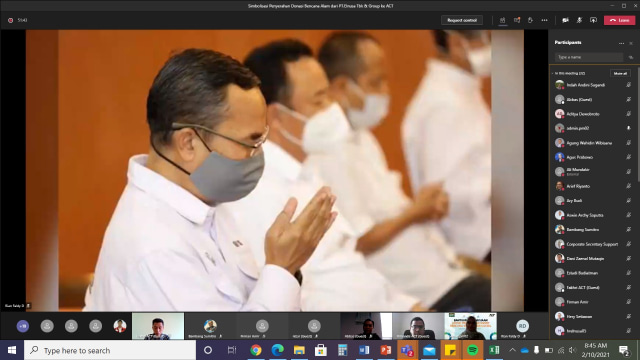Click avatar of Dani Zaenal Mutaqin

click(x=559, y=258)
